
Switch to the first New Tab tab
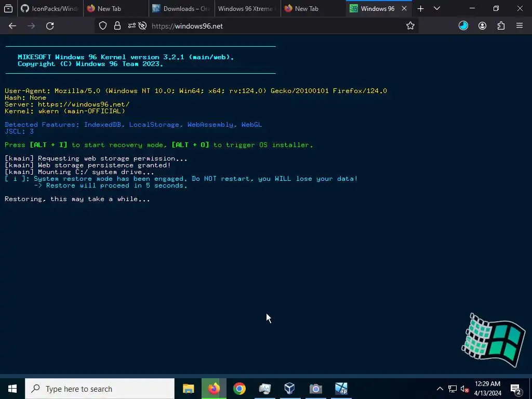click(116, 8)
